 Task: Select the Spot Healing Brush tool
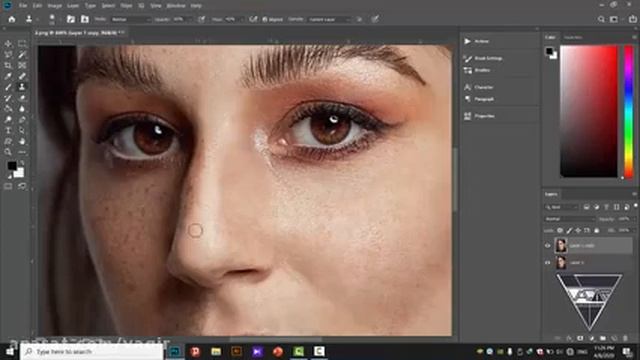[22, 76]
